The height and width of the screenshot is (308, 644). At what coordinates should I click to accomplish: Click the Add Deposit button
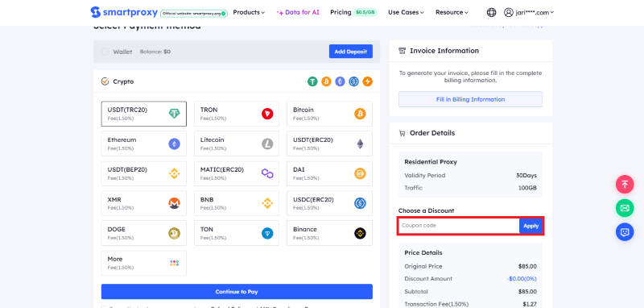(351, 52)
